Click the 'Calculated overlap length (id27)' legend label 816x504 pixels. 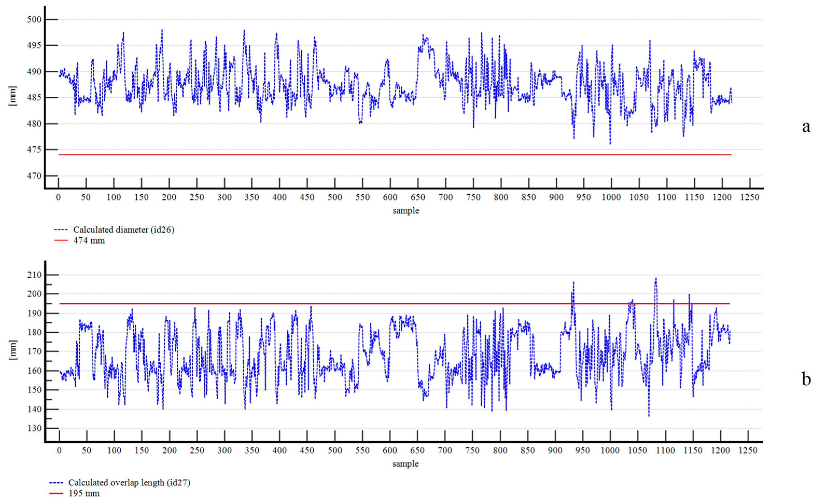coord(129,483)
